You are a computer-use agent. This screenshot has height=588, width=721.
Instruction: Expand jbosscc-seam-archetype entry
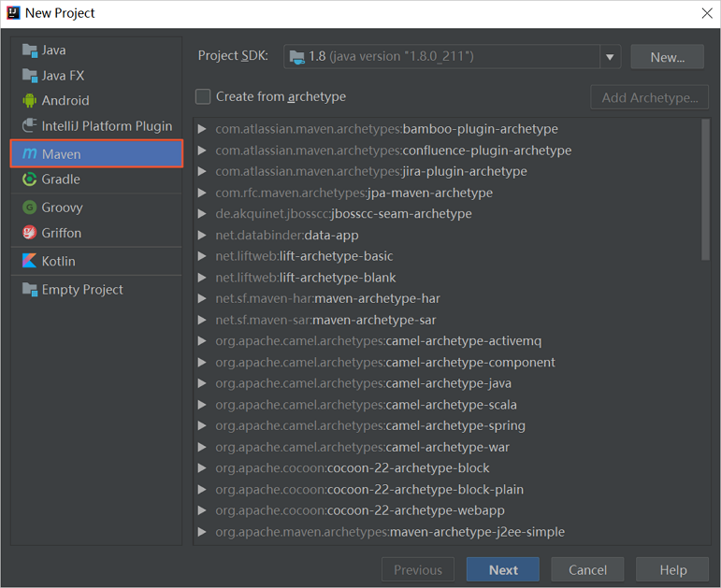coord(202,214)
